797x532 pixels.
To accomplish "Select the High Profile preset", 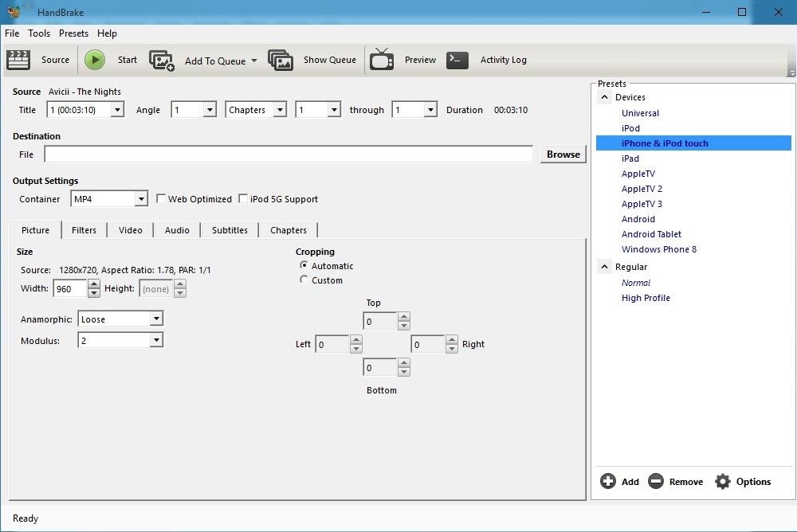I will coord(646,298).
